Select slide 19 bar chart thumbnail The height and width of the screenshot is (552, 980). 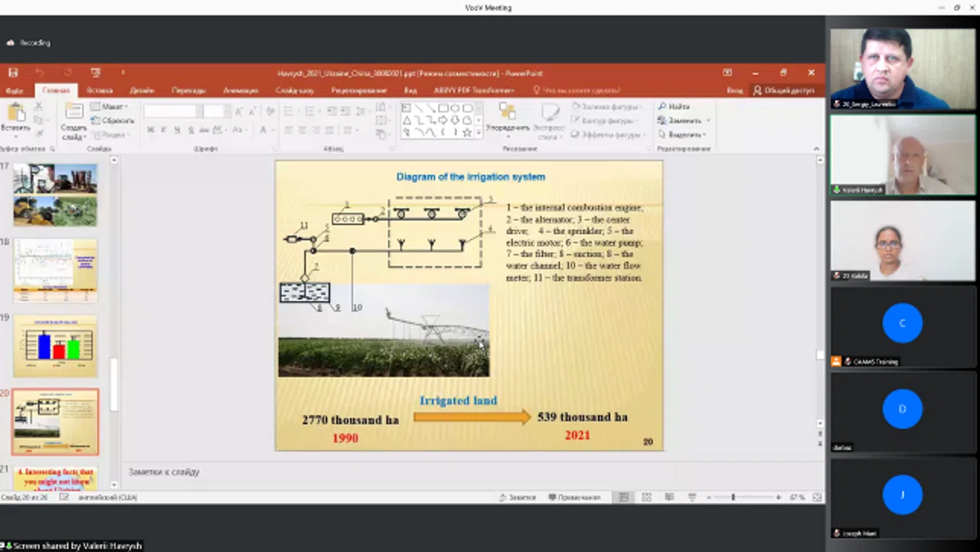(x=55, y=346)
